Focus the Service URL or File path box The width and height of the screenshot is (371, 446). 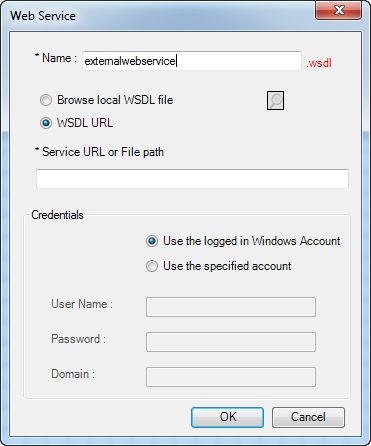[x=192, y=179]
